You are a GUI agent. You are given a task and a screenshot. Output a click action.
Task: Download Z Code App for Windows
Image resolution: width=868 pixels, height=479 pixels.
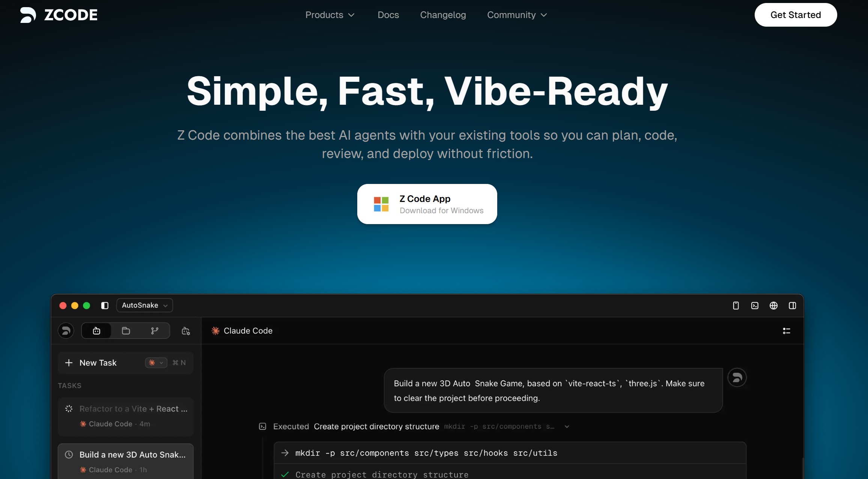(427, 204)
